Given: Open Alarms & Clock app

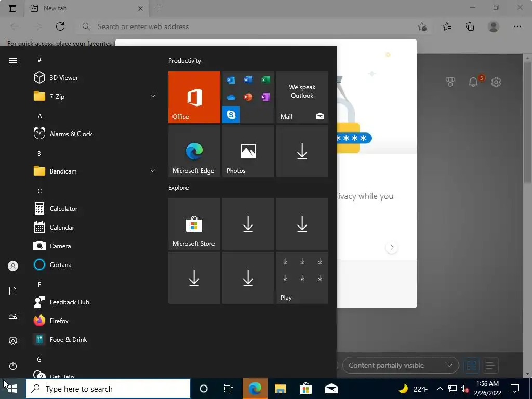Looking at the screenshot, I should [x=95, y=134].
